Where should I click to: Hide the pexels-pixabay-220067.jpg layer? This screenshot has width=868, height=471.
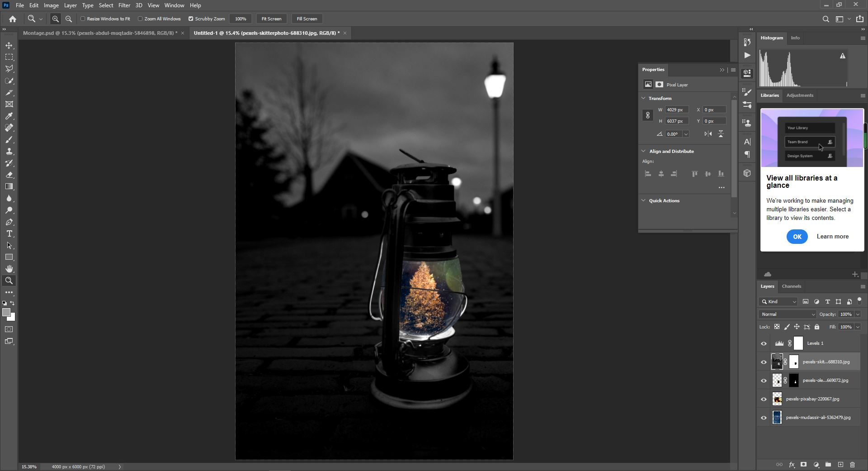764,399
